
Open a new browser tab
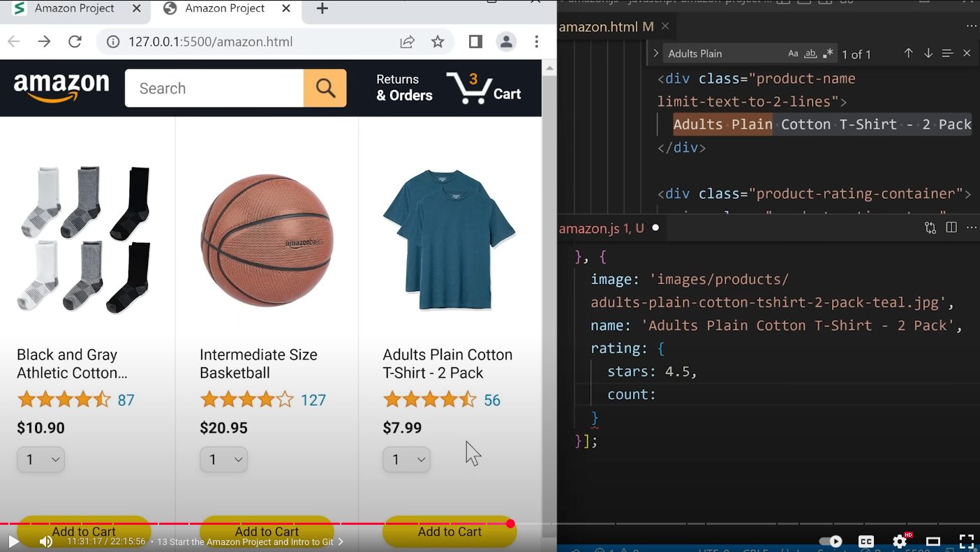tap(322, 8)
